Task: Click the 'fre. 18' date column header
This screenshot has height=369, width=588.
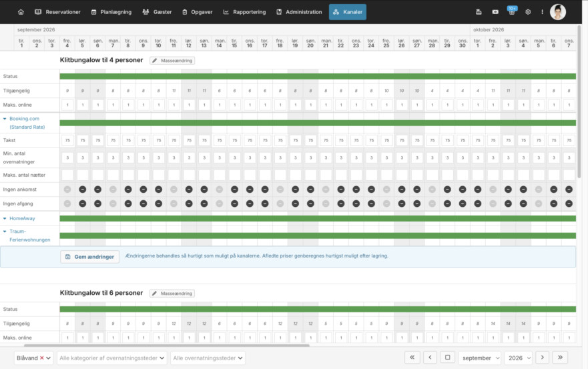Action: click(280, 43)
